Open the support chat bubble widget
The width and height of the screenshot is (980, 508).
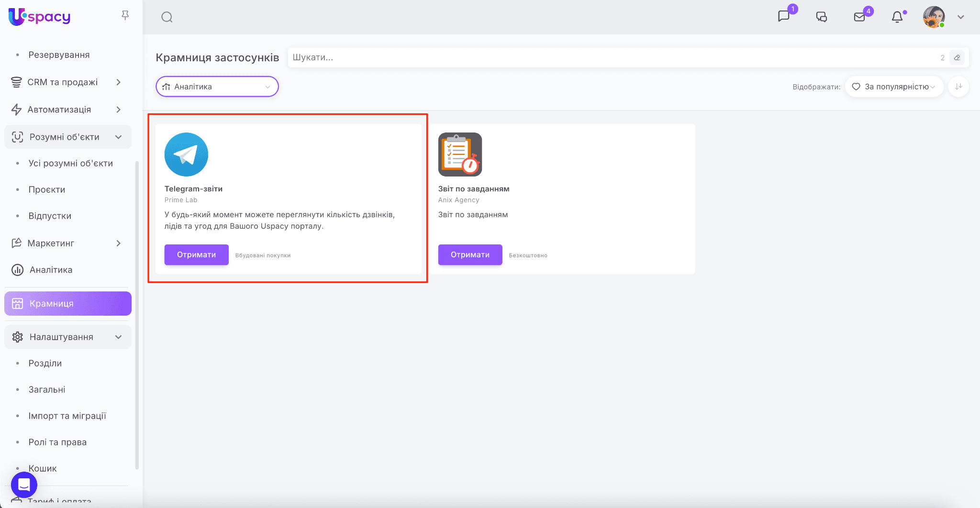(24, 485)
